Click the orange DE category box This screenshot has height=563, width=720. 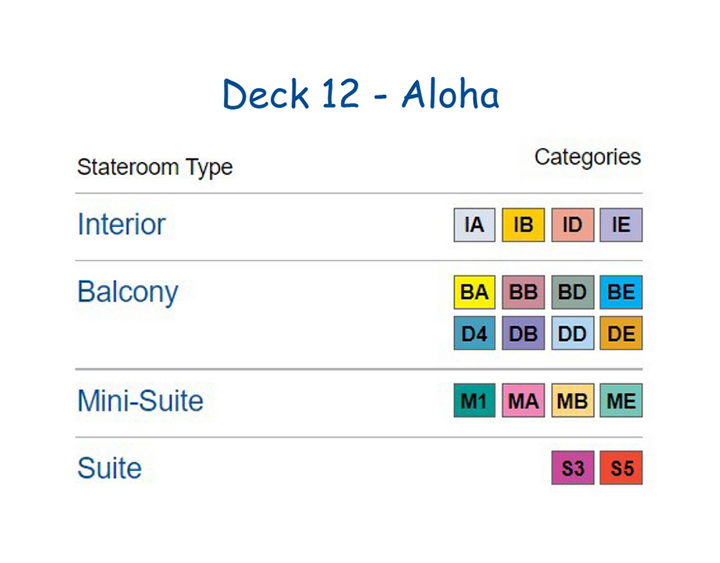click(x=621, y=333)
